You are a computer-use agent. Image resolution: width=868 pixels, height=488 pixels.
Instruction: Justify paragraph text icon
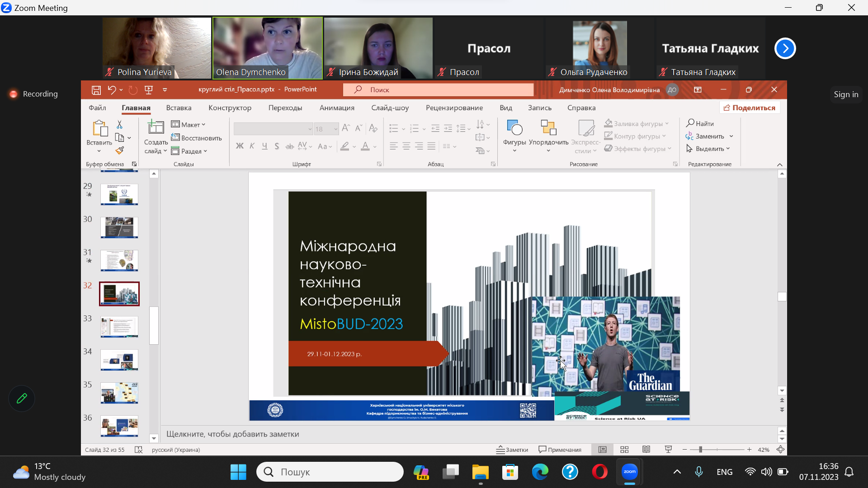point(432,146)
